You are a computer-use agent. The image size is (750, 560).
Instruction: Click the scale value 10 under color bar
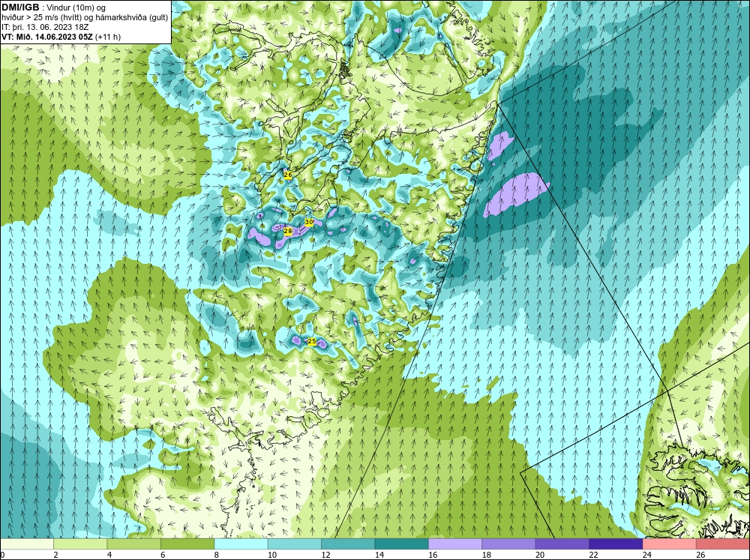coord(271,555)
